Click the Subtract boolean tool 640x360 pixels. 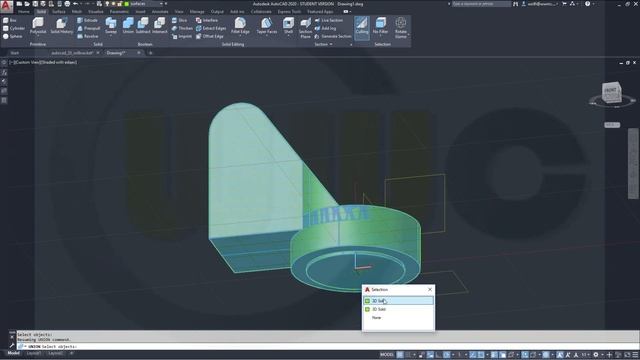(143, 26)
